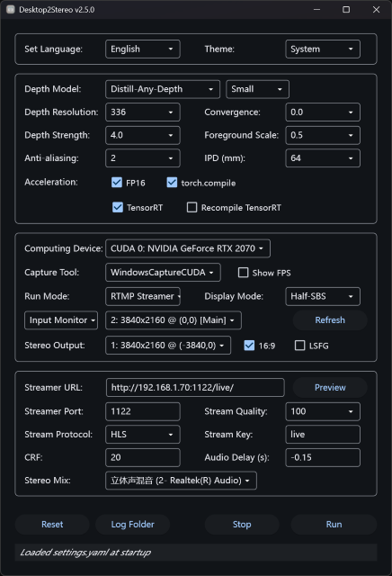Click the Run button
Screen dimensions: 392x576
coord(334,525)
